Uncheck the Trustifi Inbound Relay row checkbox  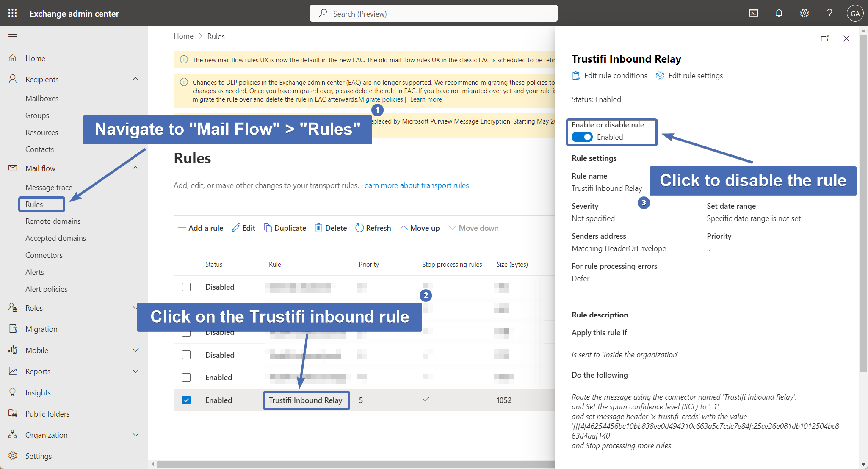pyautogui.click(x=186, y=400)
